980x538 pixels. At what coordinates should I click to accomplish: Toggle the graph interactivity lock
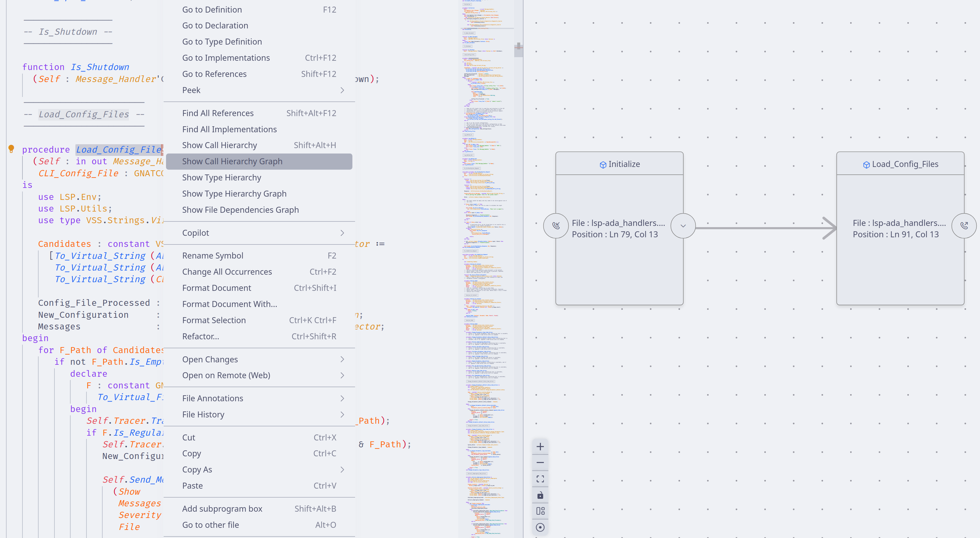click(540, 495)
